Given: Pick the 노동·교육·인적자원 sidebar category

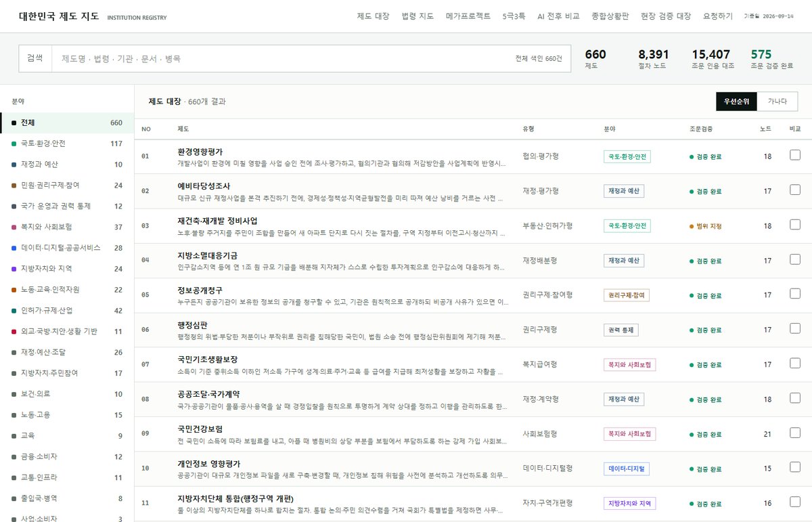Looking at the screenshot, I should click(x=67, y=290).
